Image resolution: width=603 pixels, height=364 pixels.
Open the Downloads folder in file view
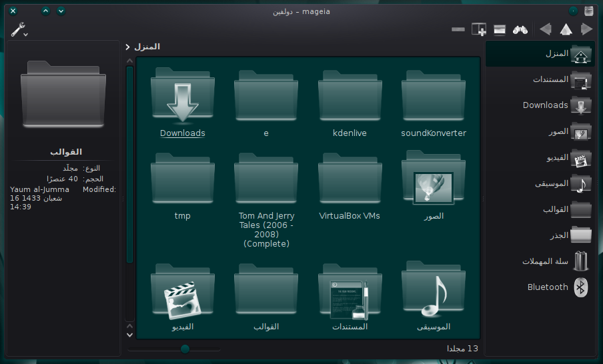tap(183, 103)
